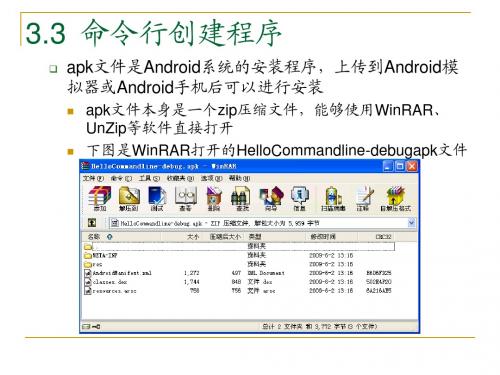Click packed size 497 of AndroidManifest.xml
The image size is (500, 375).
[x=236, y=273]
